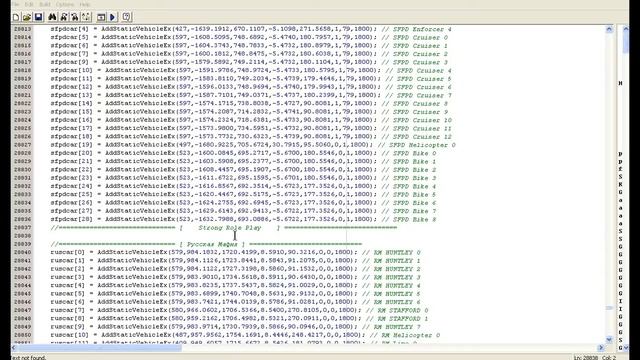Viewport: 640px width, 360px height.
Task: Create a new file with the toolbar icon
Action: point(16,17)
